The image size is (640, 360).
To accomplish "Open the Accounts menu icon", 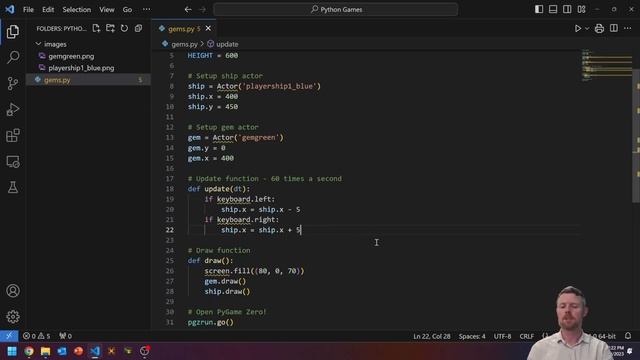I will (x=13, y=291).
